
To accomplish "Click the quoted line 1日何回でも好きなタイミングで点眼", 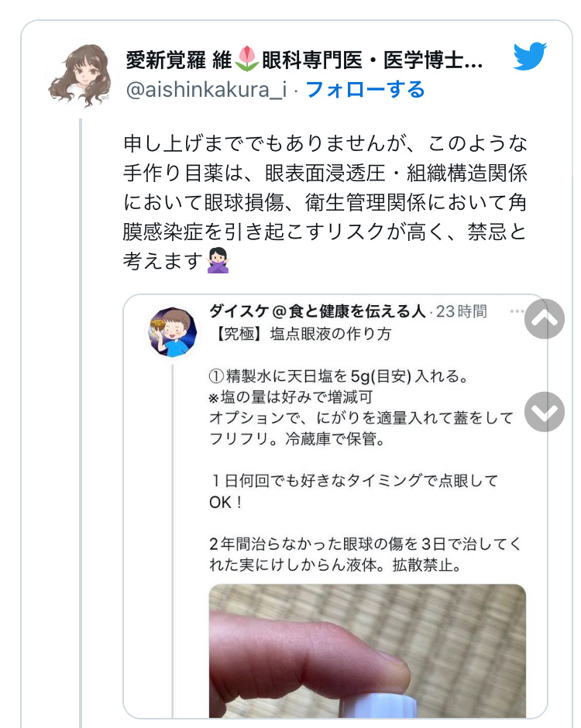I will [354, 481].
